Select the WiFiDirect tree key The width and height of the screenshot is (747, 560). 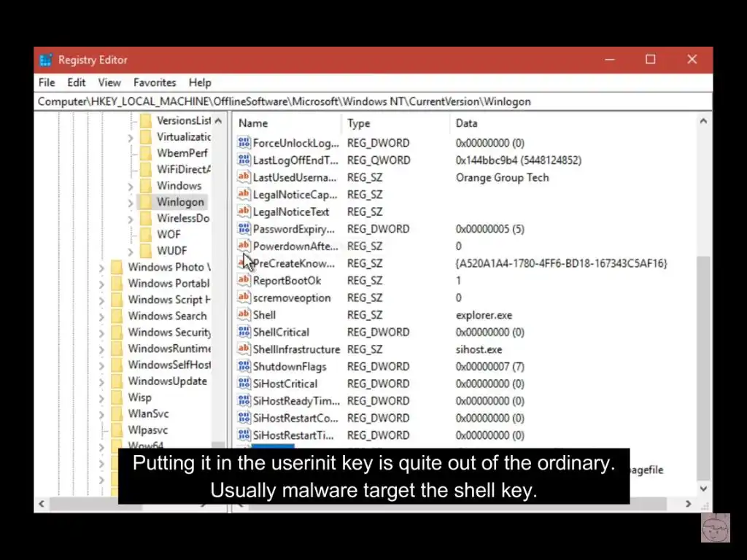pyautogui.click(x=184, y=169)
